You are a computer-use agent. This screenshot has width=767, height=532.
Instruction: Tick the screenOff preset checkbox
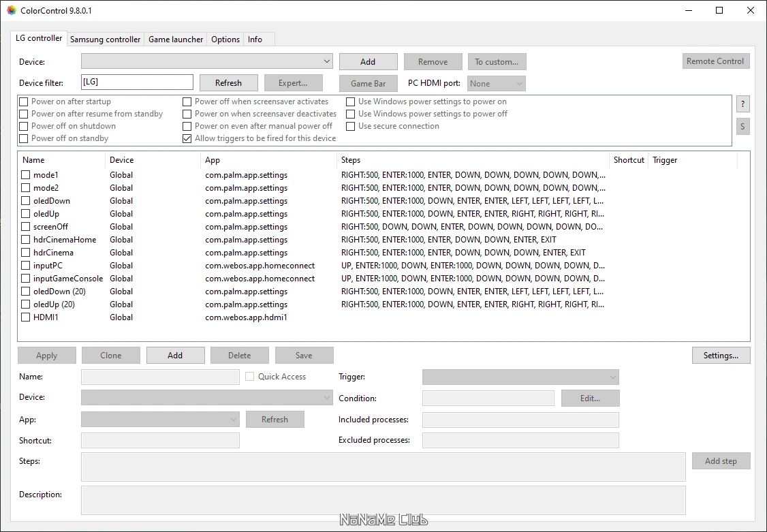[25, 227]
